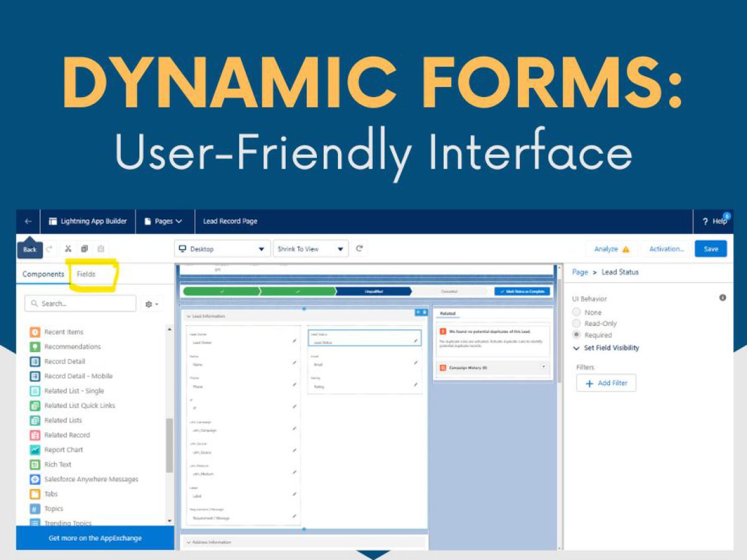Click the Add Filter button
Screen dimensions: 747x560
606,383
